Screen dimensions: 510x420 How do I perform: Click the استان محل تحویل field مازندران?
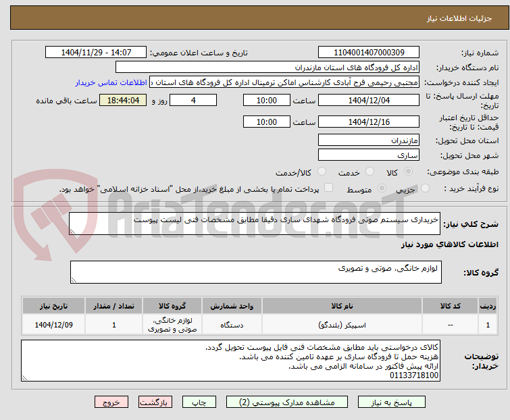(x=369, y=140)
